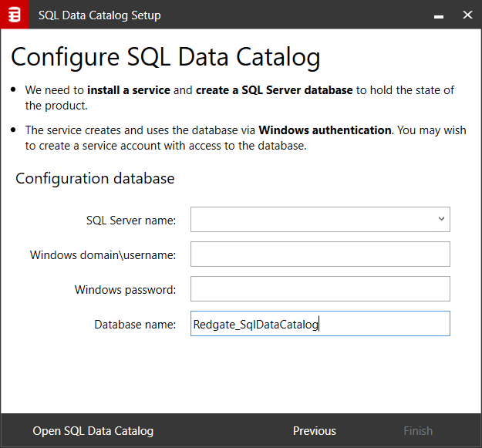Click the 'Windows password:' label
482x448 pixels.
pyautogui.click(x=125, y=290)
